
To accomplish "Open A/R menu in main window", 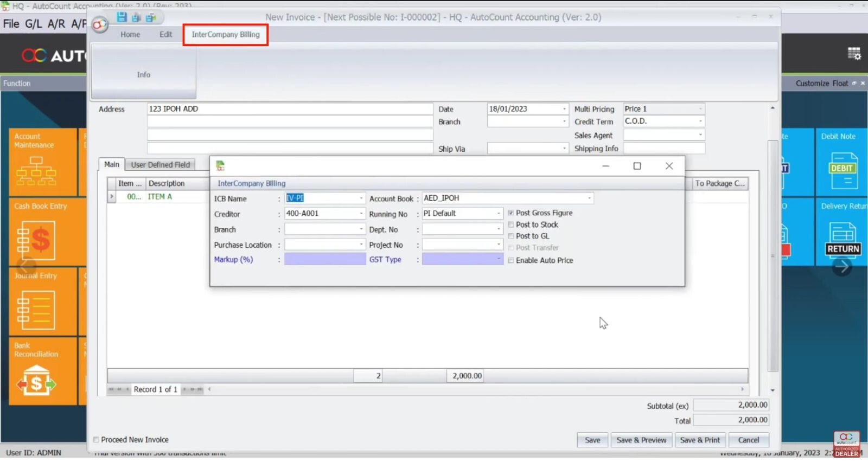I will pos(56,24).
